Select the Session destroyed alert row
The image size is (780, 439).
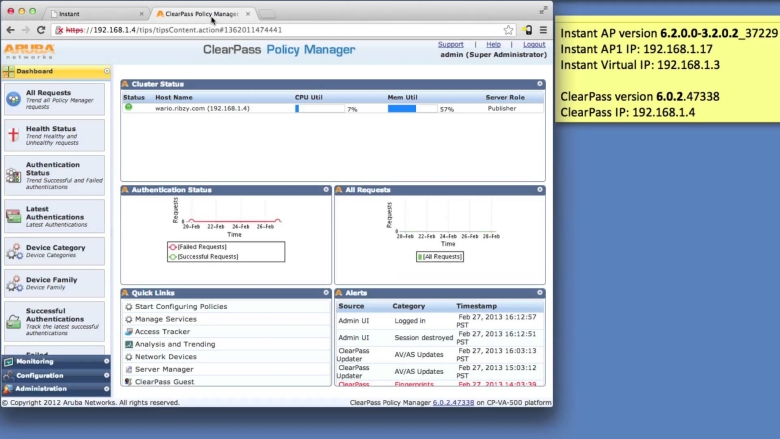[440, 338]
